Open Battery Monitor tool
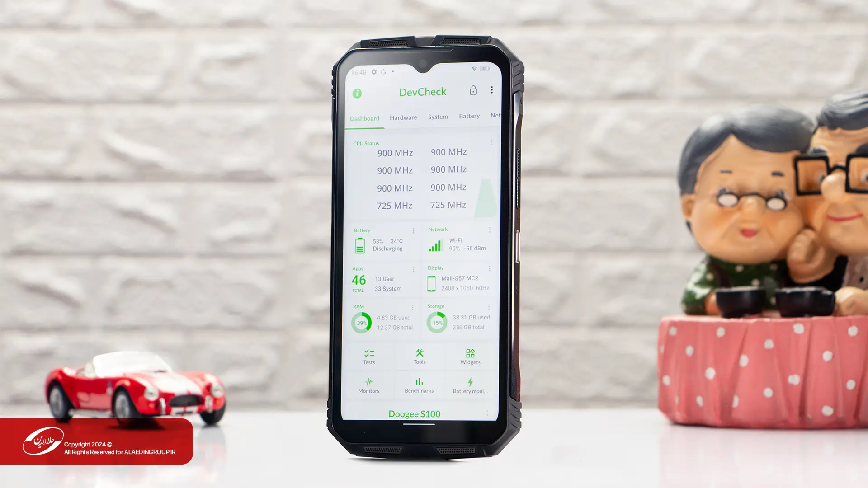This screenshot has height=488, width=868. click(x=470, y=385)
